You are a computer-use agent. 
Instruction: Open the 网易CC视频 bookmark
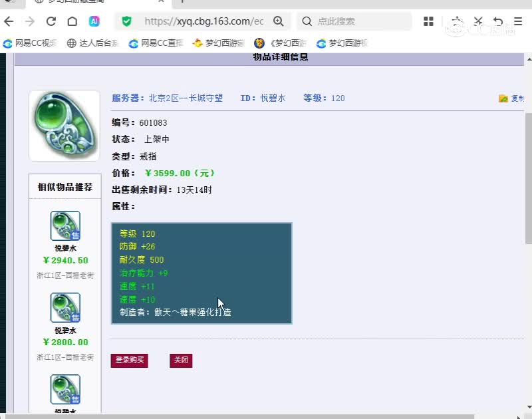tap(30, 43)
